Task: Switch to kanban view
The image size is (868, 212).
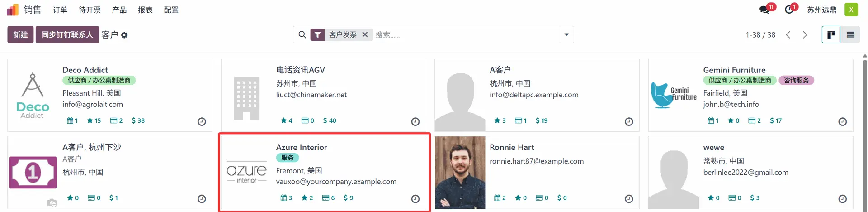Action: (x=831, y=35)
